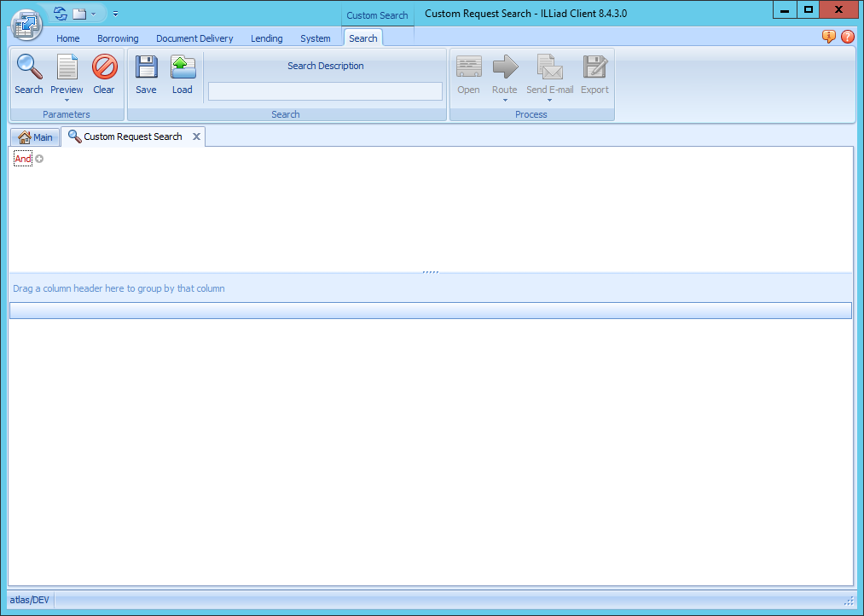864x616 pixels.
Task: Click the Search Description label
Action: click(x=326, y=66)
